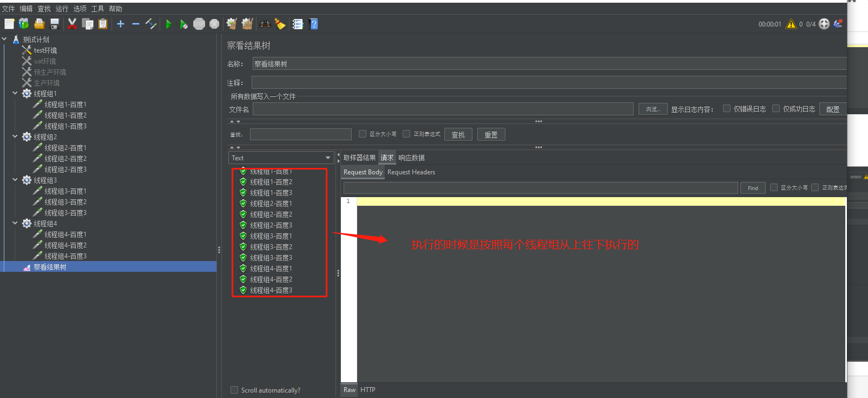Click the Open folder toolbar icon
The image size is (868, 398).
point(39,24)
